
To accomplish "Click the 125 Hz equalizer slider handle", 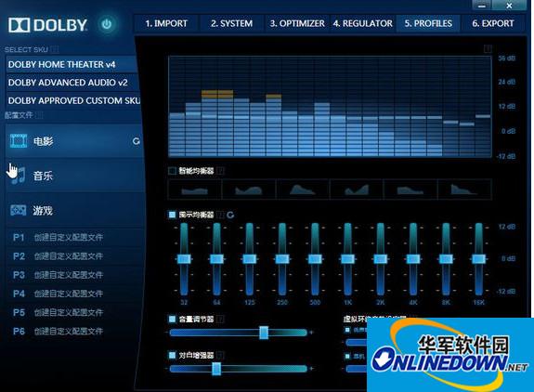I will click(249, 259).
